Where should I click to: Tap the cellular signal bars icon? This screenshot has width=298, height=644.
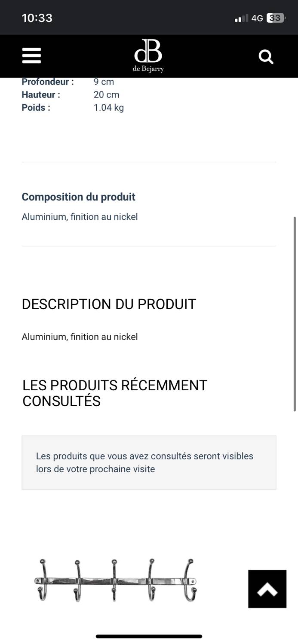click(241, 18)
